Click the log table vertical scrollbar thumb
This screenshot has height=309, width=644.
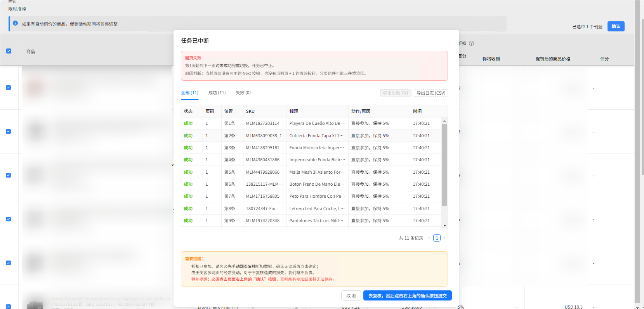tap(445, 165)
